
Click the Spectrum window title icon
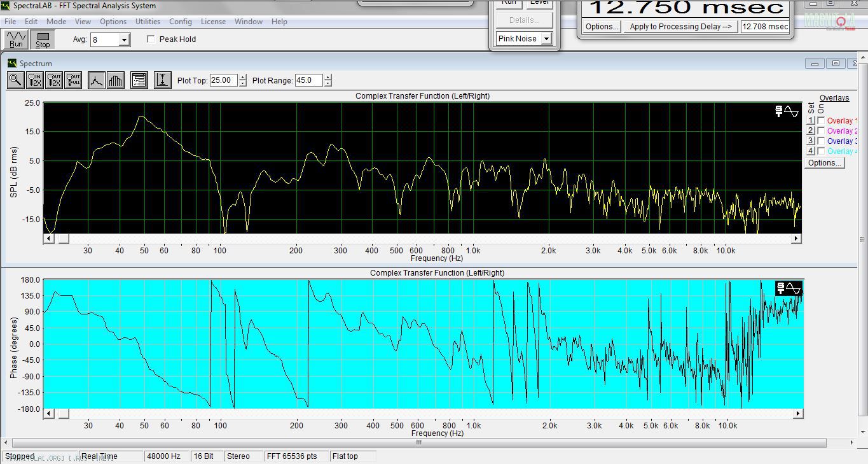[12, 63]
